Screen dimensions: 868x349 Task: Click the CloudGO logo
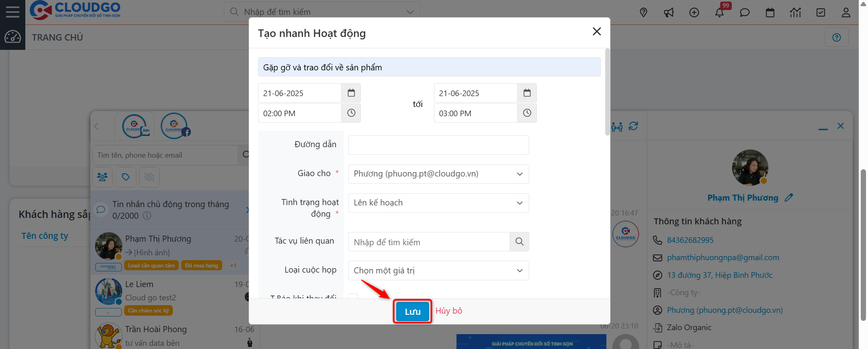tap(75, 10)
